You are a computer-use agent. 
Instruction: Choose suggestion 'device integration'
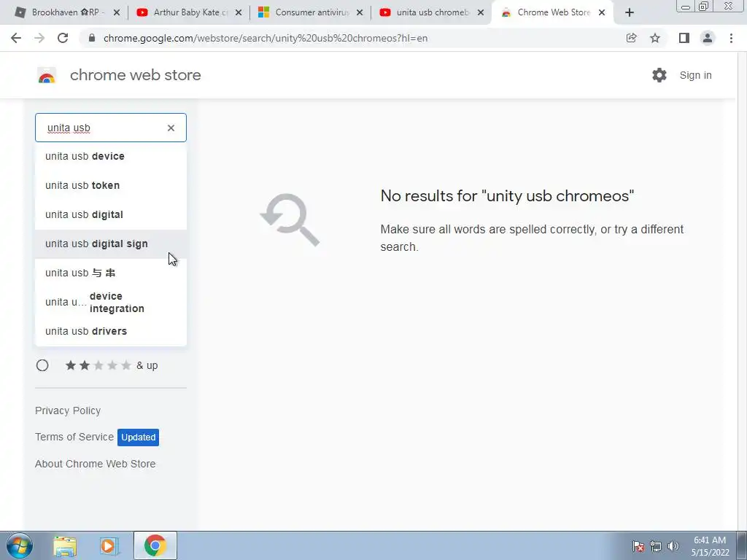pos(111,303)
